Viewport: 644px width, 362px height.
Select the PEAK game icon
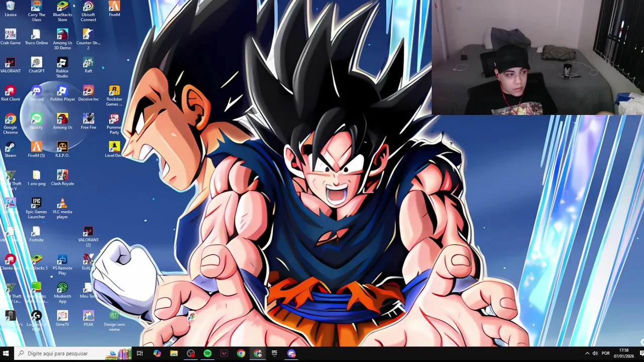pyautogui.click(x=88, y=319)
